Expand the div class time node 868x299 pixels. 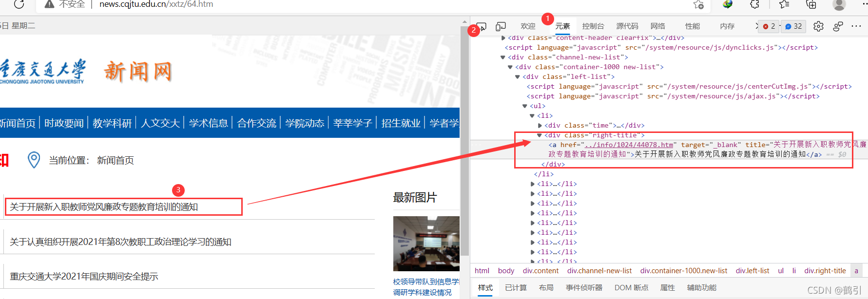540,125
